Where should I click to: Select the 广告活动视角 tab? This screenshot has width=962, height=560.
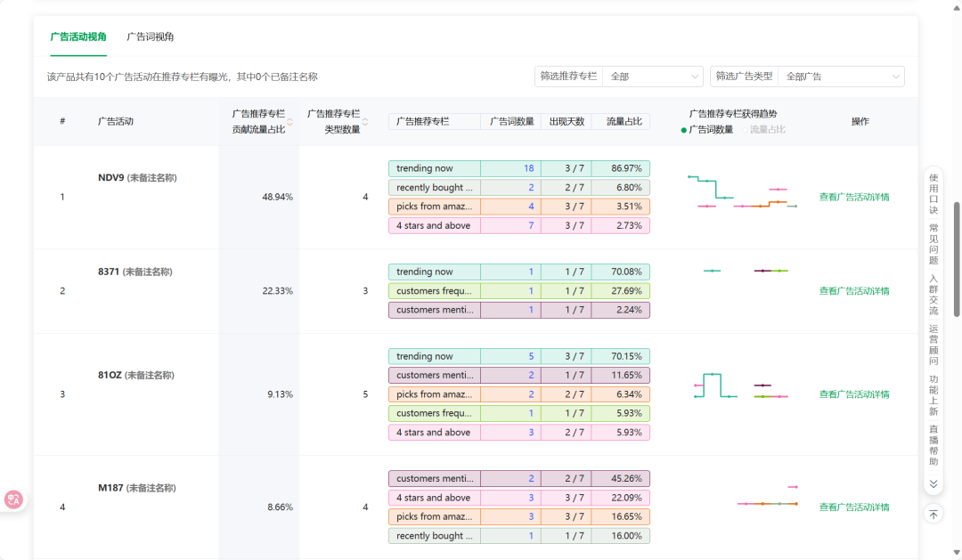pos(77,37)
